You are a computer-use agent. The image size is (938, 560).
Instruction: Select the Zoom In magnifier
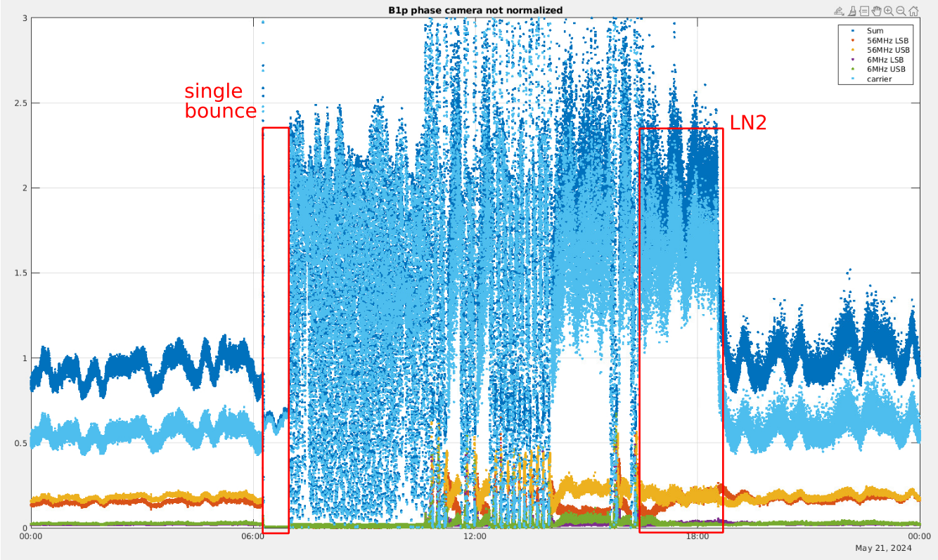click(x=889, y=11)
